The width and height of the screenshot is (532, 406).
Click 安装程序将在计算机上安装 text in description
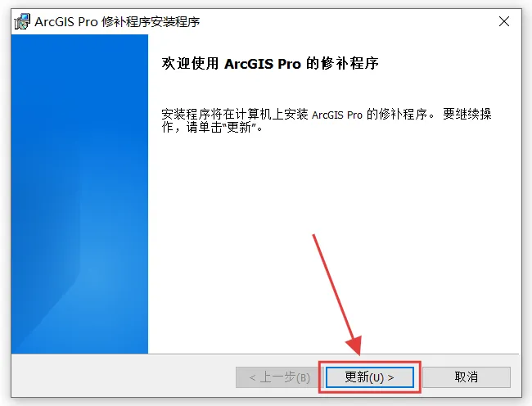tap(235, 114)
